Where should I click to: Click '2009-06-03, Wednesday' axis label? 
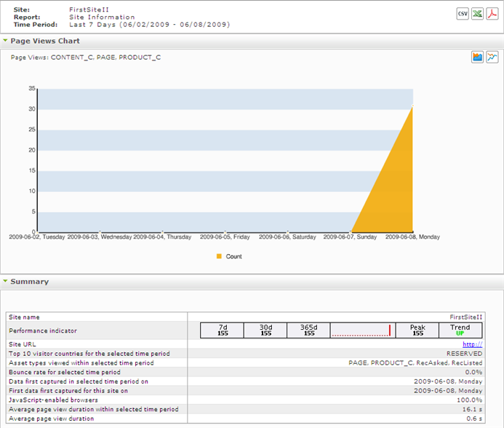[x=100, y=237]
